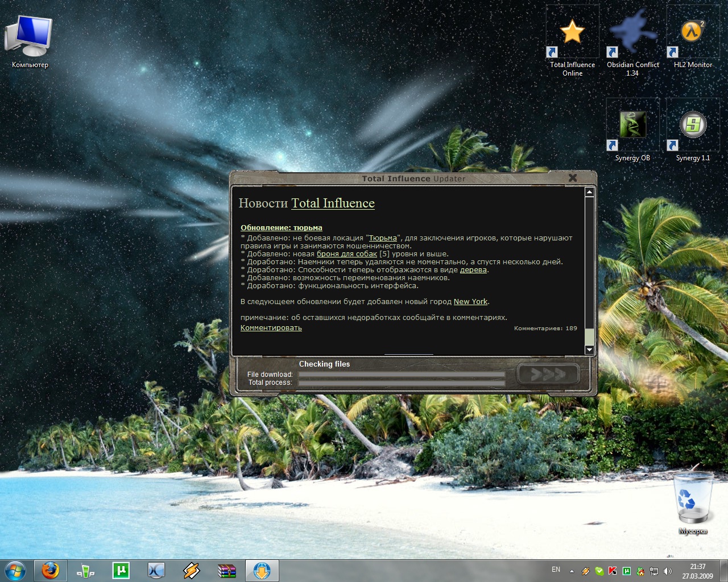Image resolution: width=728 pixels, height=582 pixels.
Task: Click the 'File download:' label
Action: point(270,375)
